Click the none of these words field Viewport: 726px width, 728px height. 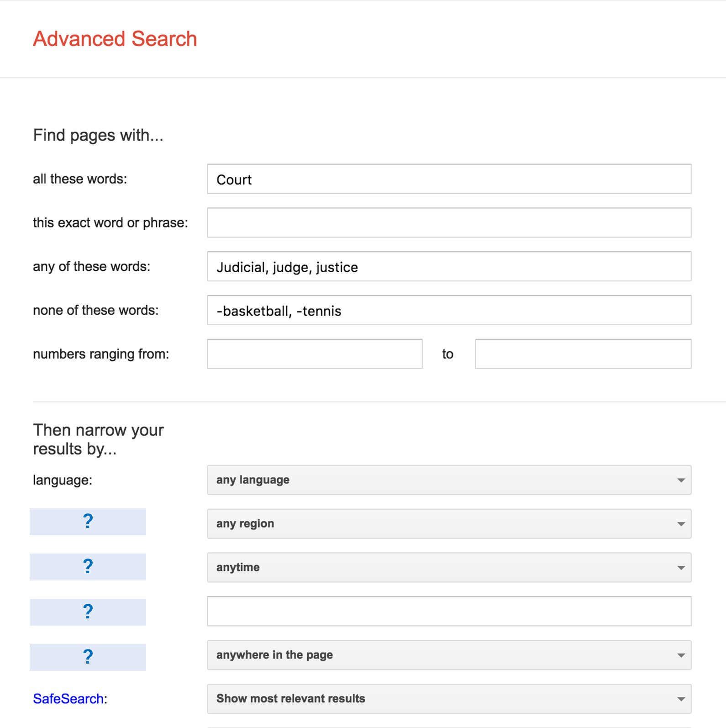click(x=449, y=311)
